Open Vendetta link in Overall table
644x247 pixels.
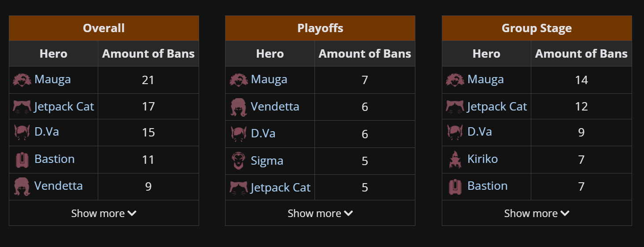point(59,186)
